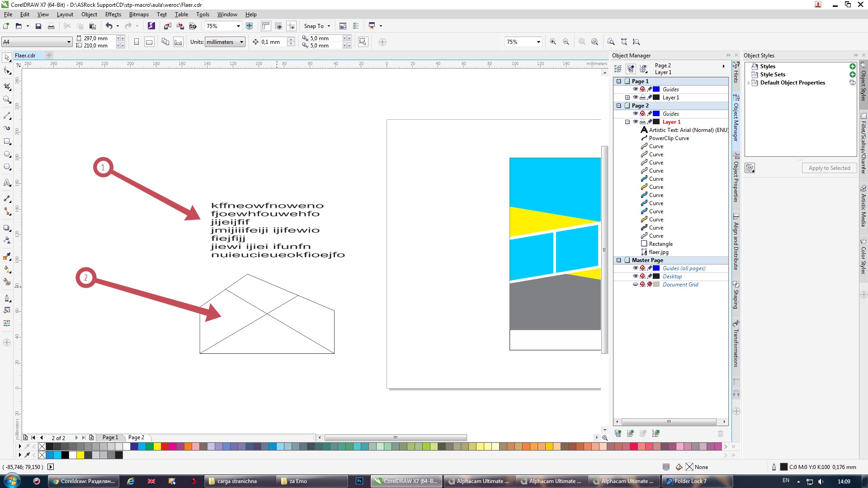Click the Undo icon in toolbar
Viewport: 868px width, 488px height.
click(109, 26)
